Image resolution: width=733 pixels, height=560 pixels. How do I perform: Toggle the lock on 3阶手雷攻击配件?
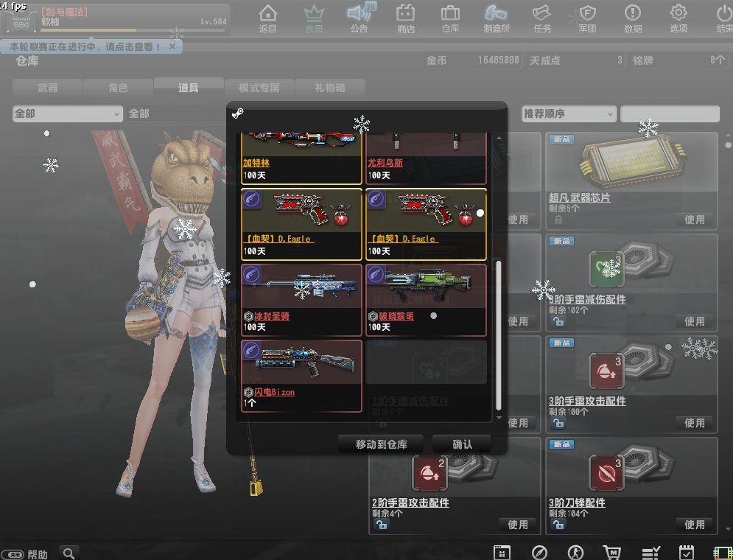[558, 423]
